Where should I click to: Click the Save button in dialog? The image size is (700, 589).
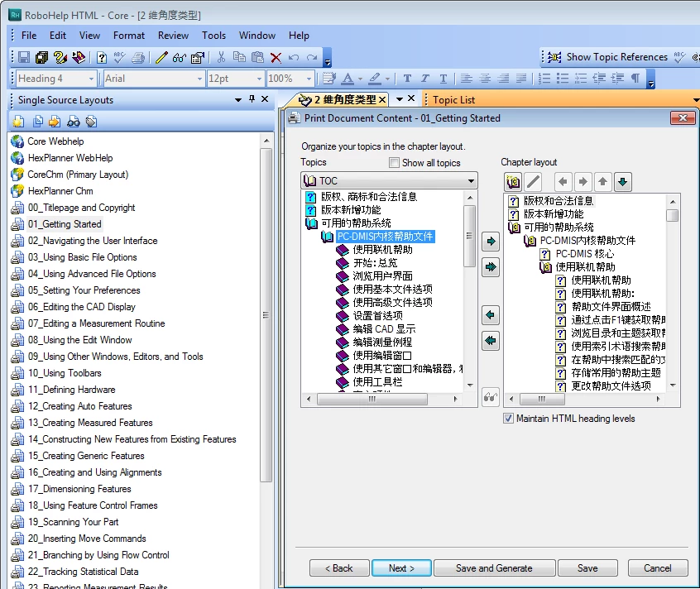587,568
